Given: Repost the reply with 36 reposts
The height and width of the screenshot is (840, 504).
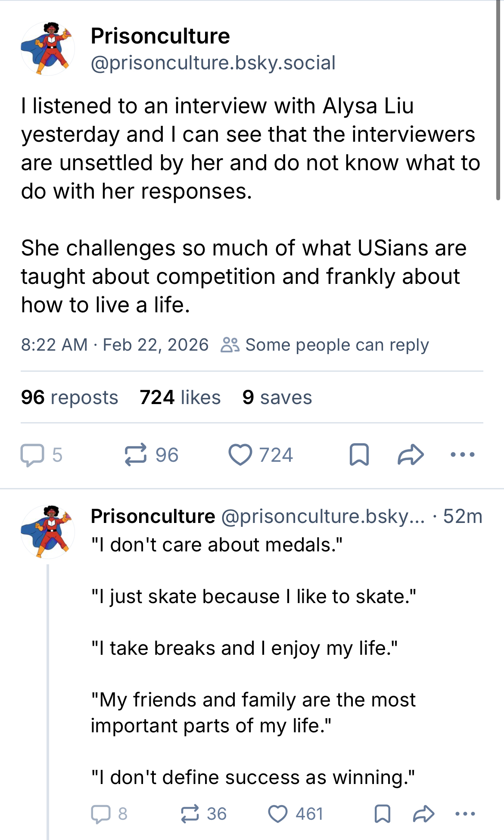Looking at the screenshot, I should tap(190, 814).
